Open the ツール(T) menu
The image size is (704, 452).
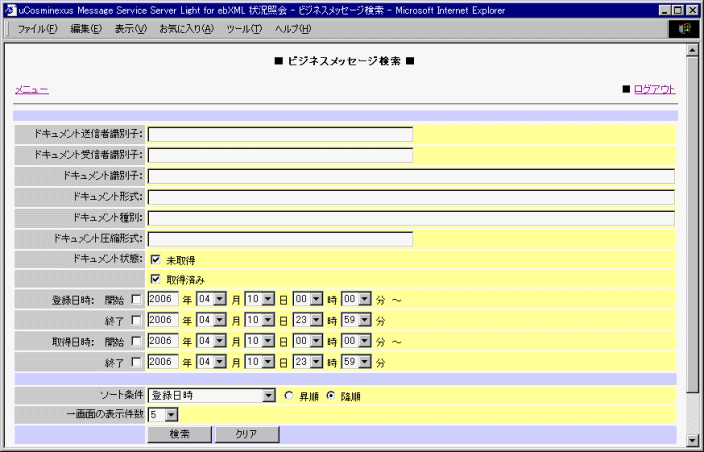tap(244, 29)
